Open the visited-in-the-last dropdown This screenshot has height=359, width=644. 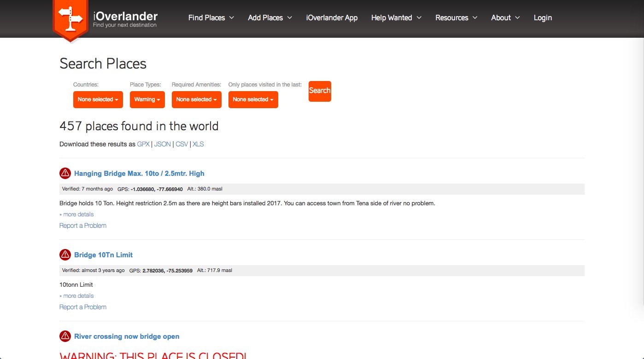click(253, 99)
